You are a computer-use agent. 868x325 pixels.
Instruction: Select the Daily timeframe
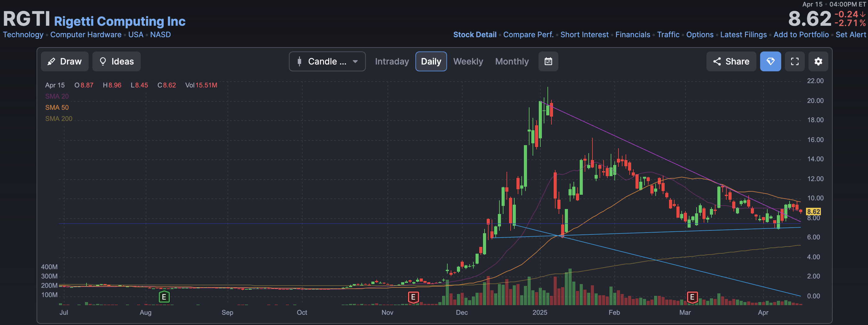(x=431, y=61)
